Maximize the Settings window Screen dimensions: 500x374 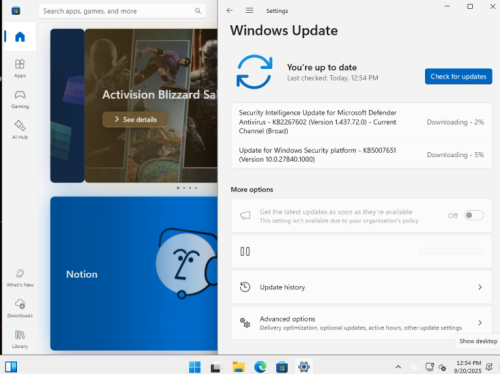pyautogui.click(x=470, y=6)
